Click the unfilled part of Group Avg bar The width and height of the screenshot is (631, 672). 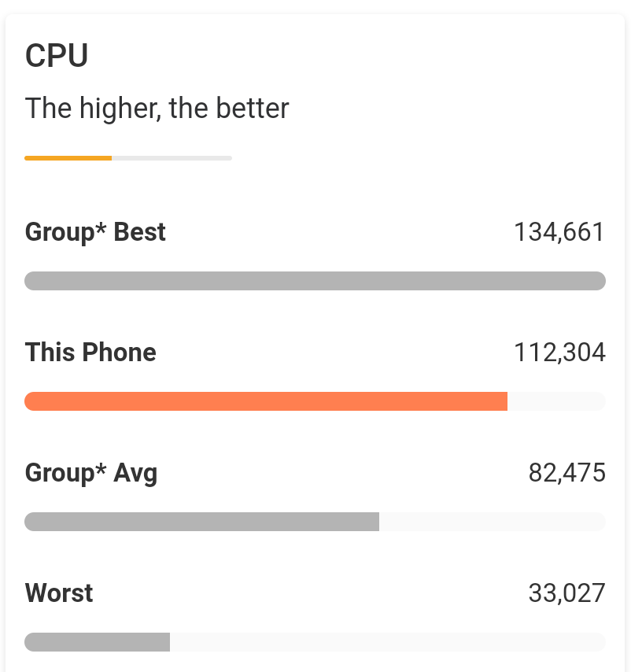coord(492,522)
